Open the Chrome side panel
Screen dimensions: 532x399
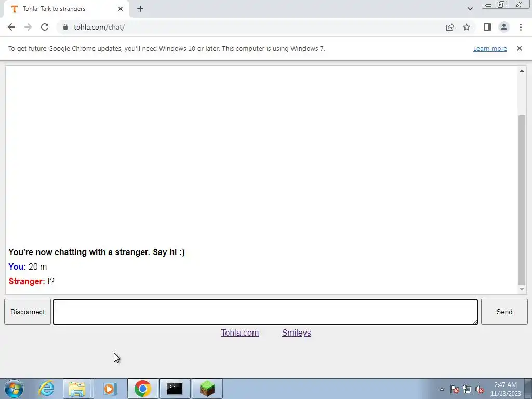487,27
